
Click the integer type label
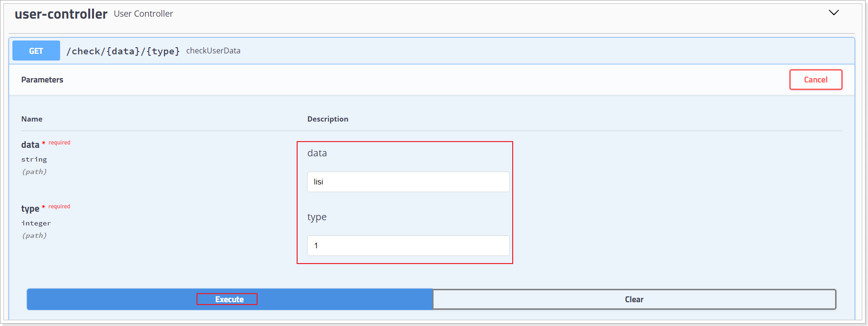click(36, 223)
